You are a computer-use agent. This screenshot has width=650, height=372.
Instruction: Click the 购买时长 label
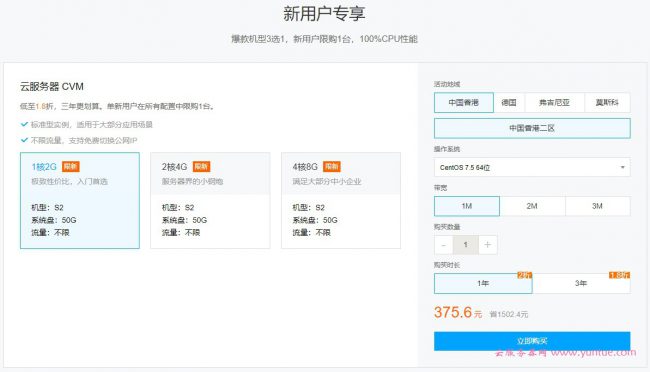tap(447, 265)
